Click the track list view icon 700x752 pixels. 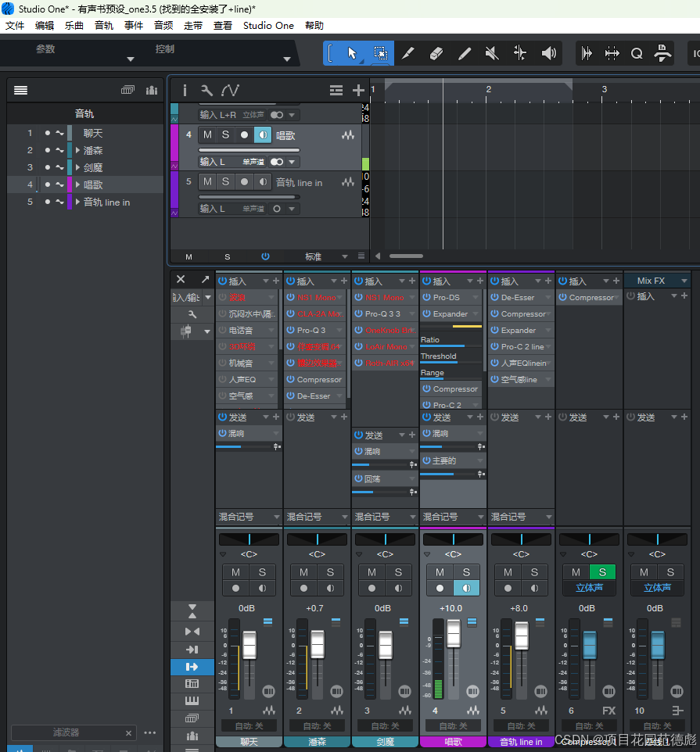127,90
